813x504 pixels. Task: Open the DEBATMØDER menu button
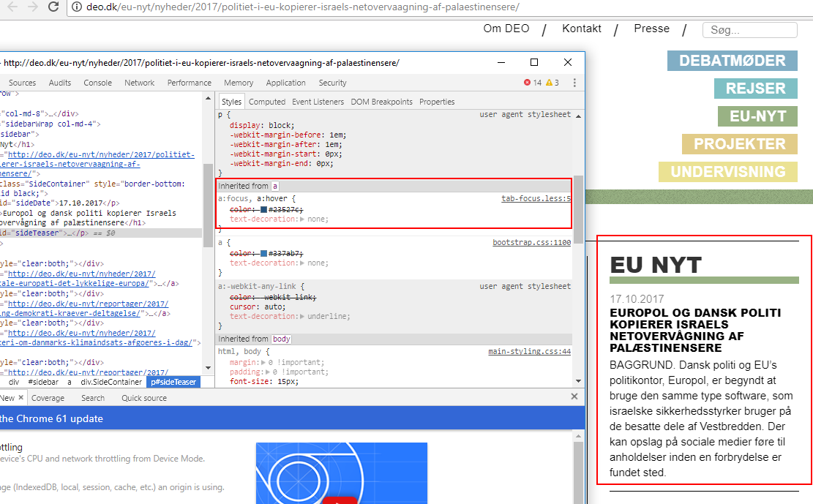coord(732,61)
